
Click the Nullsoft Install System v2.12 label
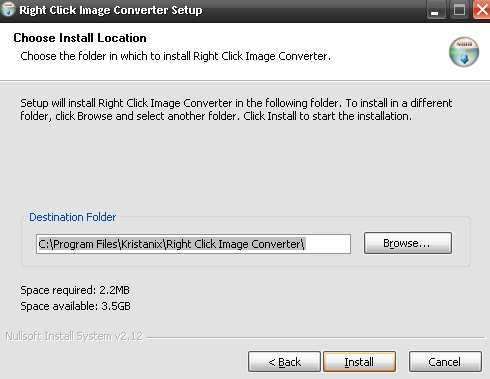pos(74,336)
